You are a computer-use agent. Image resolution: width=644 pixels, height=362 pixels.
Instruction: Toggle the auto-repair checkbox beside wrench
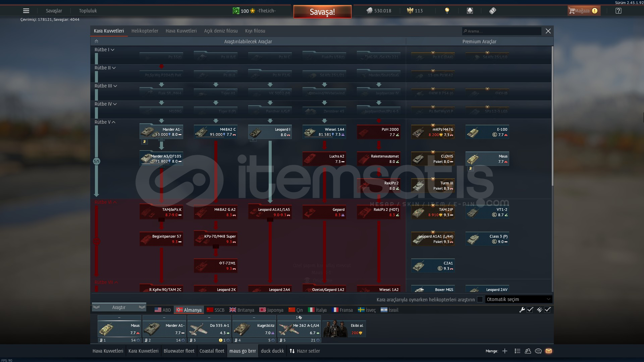[530, 310]
